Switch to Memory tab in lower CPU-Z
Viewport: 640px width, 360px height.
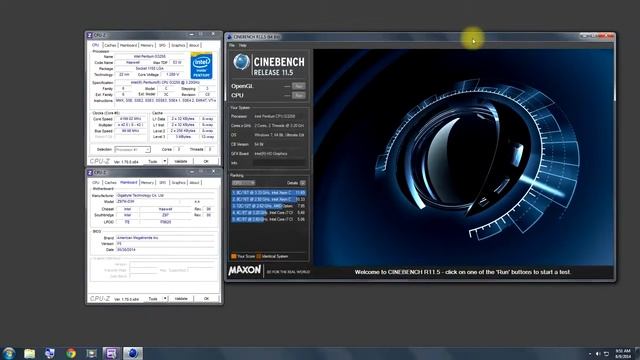tap(147, 182)
